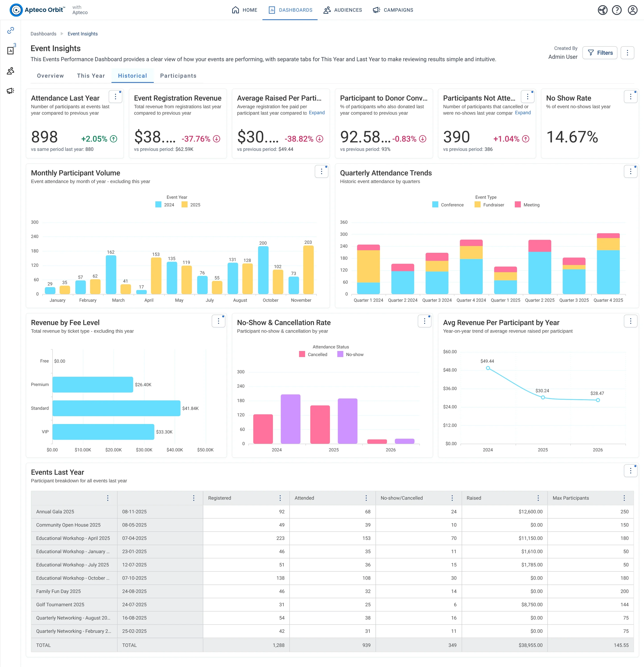Viewport: 644px width, 667px height.
Task: Open the dashboards icon in left sidebar
Action: pyautogui.click(x=11, y=50)
